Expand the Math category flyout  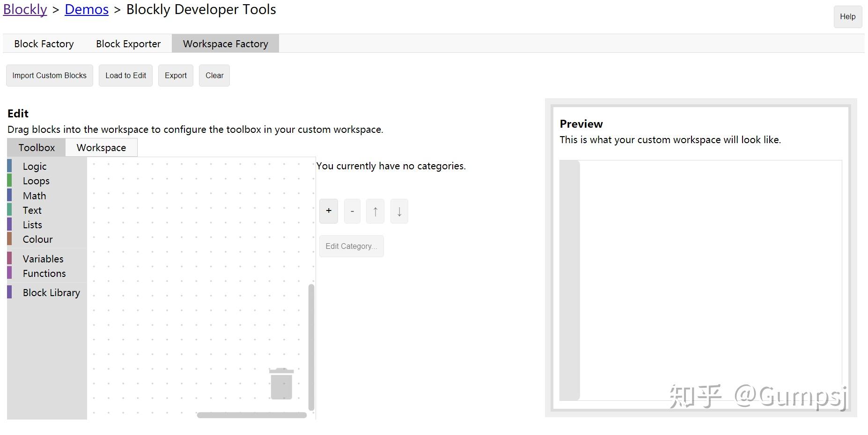click(34, 196)
